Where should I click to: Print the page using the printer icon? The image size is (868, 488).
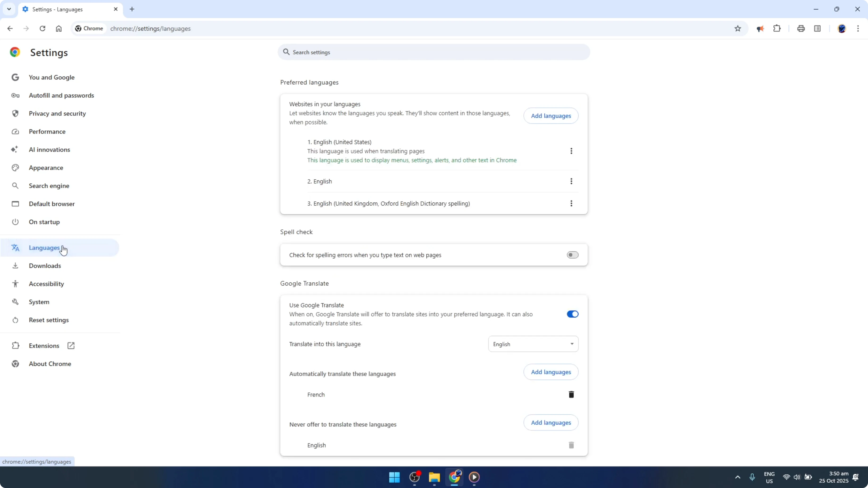[801, 28]
